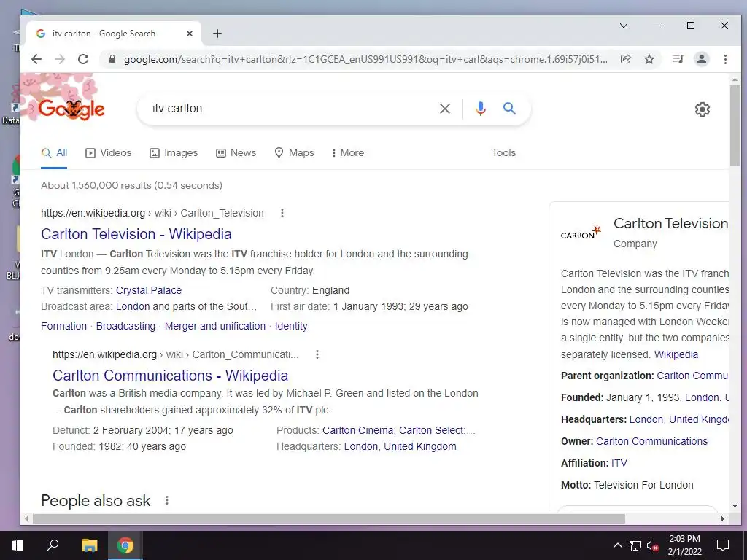
Task: Follow the Crystal Palace transmitter link
Action: point(149,290)
